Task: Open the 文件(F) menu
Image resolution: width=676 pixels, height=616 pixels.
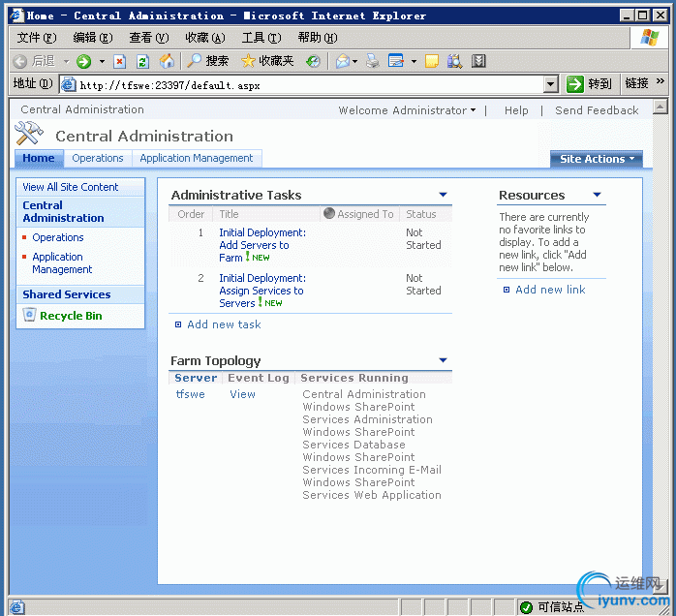Action: pyautogui.click(x=37, y=38)
